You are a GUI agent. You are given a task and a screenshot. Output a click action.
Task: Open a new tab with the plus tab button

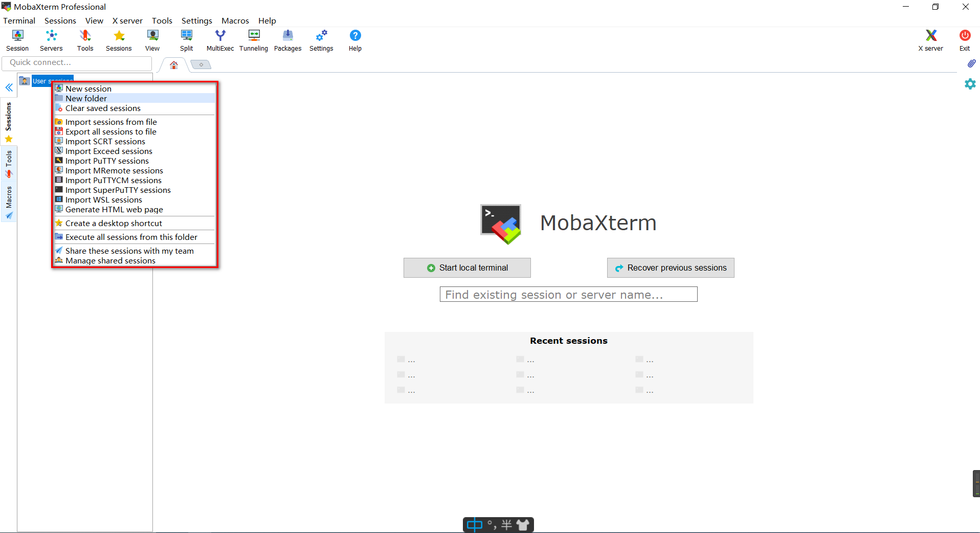[x=201, y=64]
